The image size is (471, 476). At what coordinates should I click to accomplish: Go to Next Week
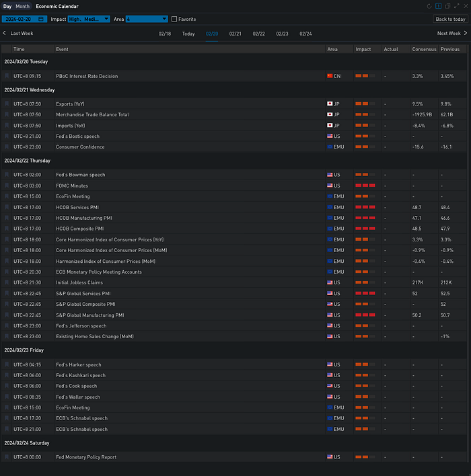point(451,34)
